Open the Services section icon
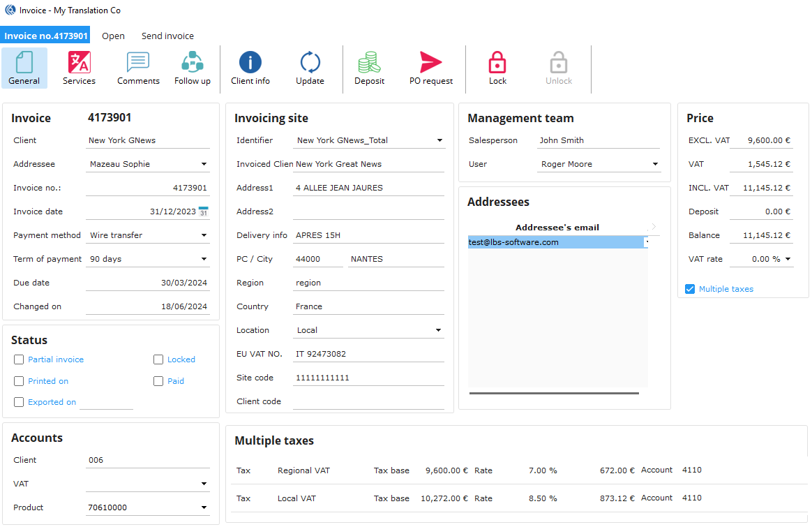The width and height of the screenshot is (812, 527). [79, 68]
